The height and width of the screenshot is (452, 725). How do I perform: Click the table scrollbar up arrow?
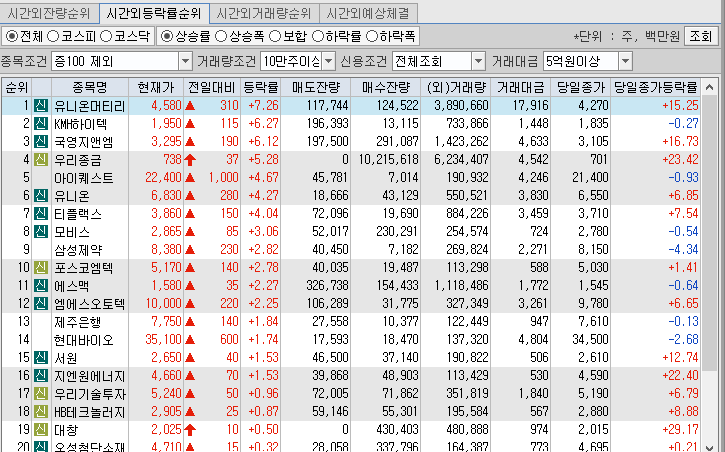(x=710, y=87)
